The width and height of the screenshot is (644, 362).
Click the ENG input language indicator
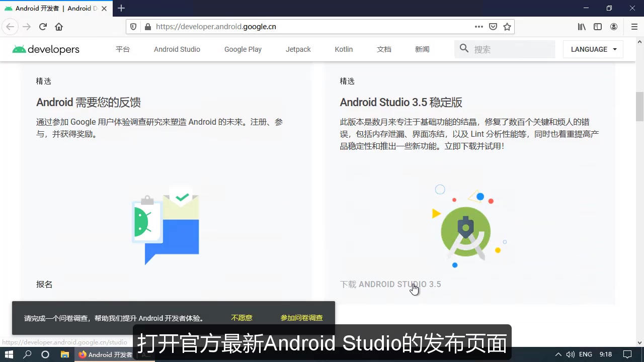click(586, 354)
